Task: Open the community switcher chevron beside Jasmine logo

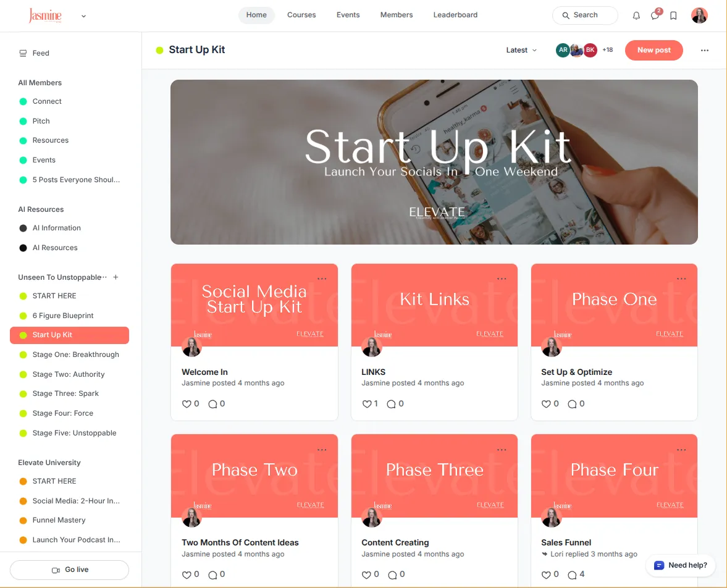Action: [x=83, y=16]
